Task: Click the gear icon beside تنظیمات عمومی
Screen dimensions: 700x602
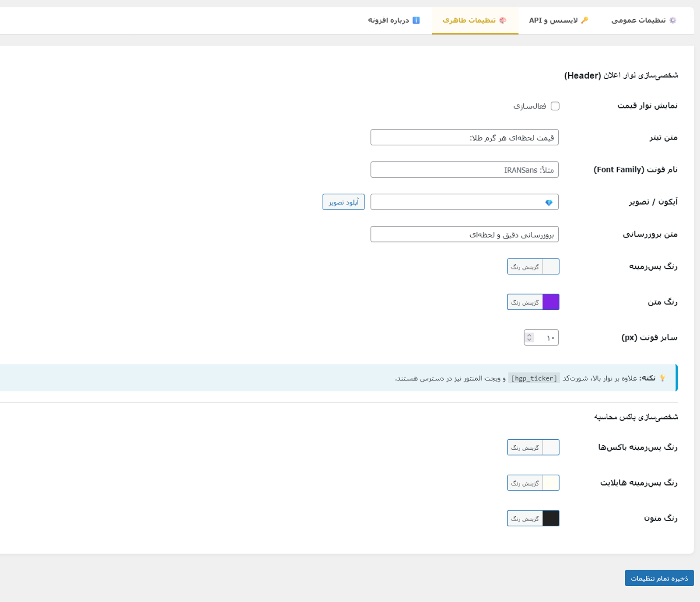Action: point(673,20)
